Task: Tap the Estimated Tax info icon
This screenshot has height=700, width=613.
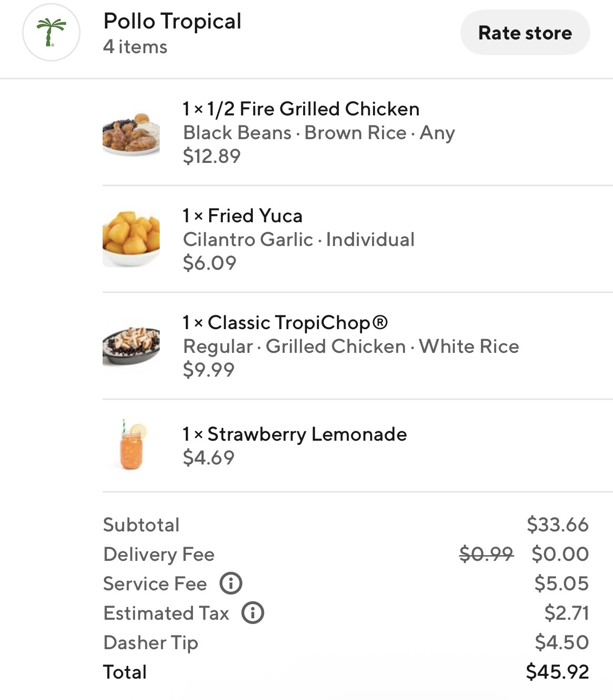Action: pos(253,613)
